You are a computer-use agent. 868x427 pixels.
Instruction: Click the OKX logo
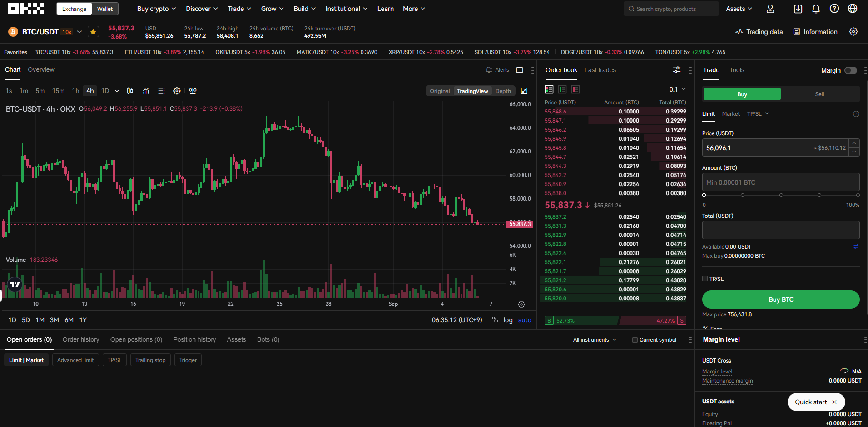(x=26, y=9)
